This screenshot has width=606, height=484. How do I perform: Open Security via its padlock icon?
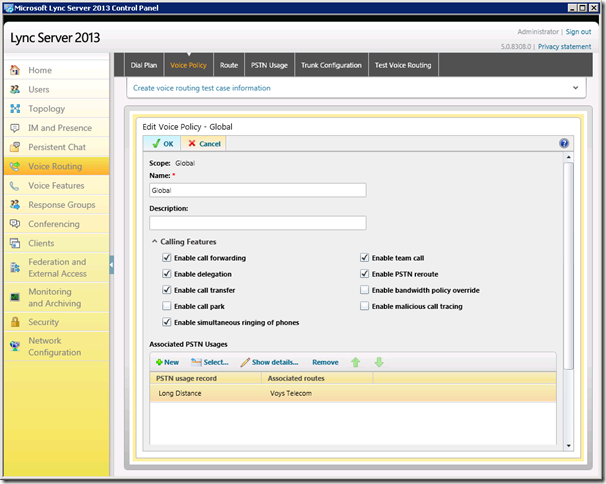click(15, 322)
